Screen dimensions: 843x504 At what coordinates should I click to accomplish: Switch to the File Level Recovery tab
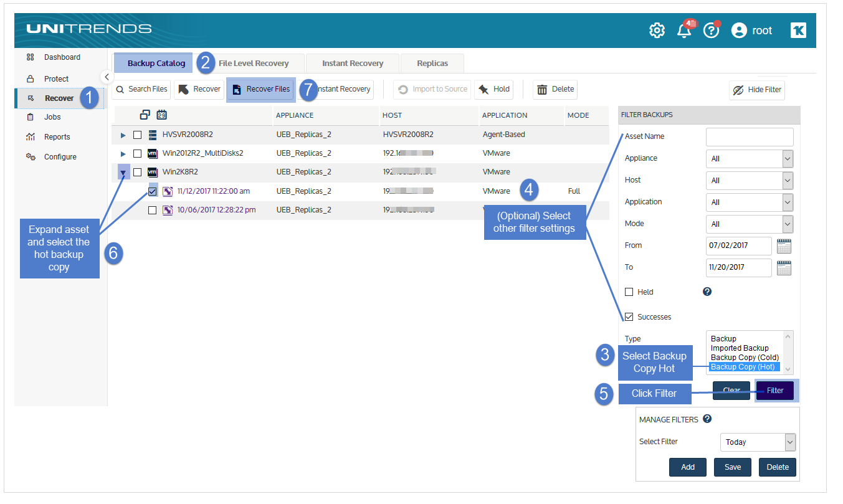[x=254, y=64]
